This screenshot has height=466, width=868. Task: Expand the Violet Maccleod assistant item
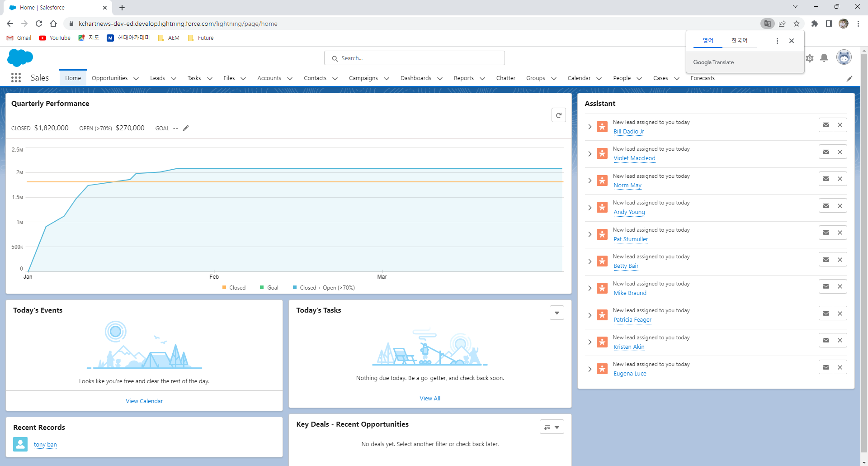590,154
